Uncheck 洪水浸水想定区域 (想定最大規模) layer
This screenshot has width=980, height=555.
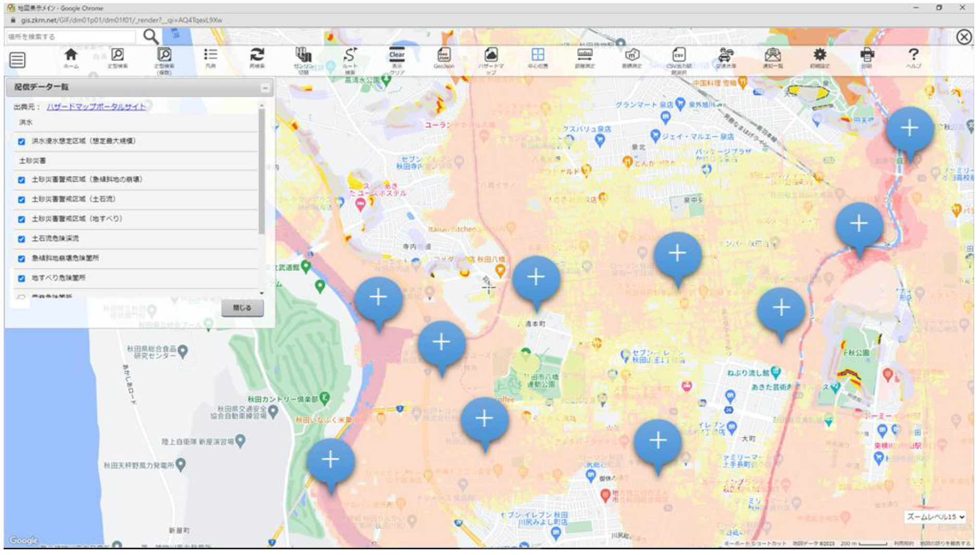[x=21, y=142]
